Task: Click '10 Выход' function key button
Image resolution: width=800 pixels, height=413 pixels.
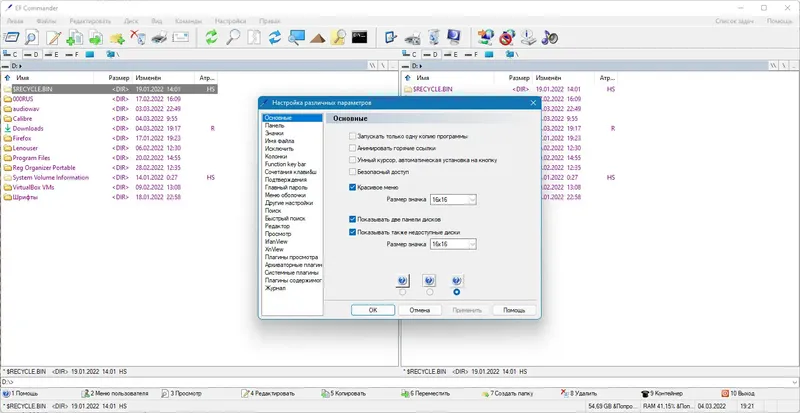Action: click(x=738, y=394)
